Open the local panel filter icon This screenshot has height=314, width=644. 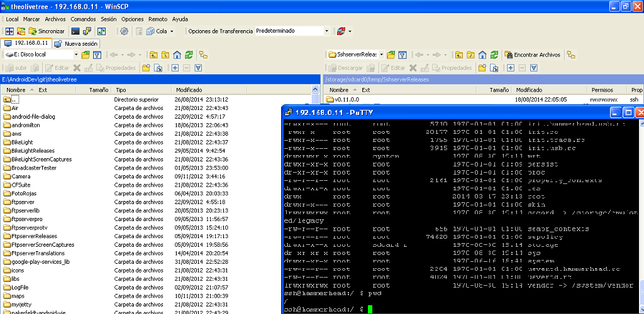[97, 55]
